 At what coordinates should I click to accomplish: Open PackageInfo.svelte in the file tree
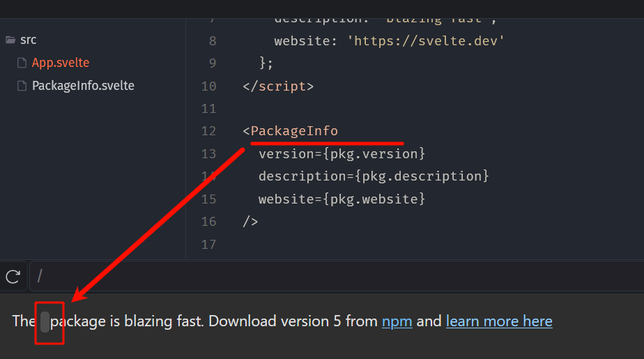83,86
